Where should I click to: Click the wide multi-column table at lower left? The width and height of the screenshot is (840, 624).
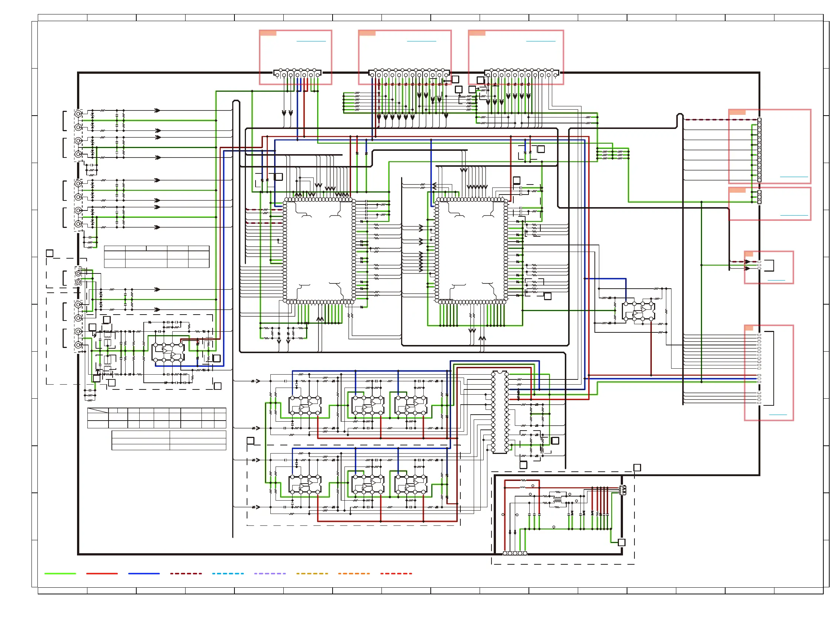point(157,418)
